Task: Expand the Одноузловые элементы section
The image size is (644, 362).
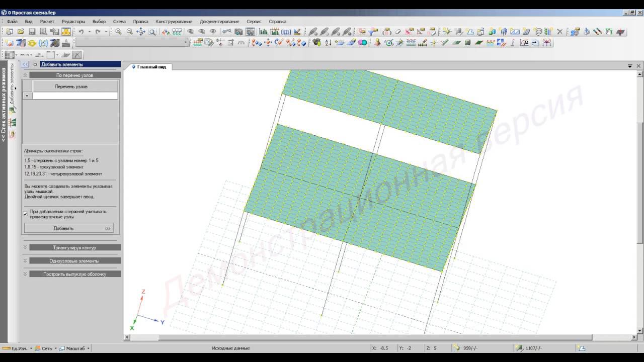Action: point(25,260)
